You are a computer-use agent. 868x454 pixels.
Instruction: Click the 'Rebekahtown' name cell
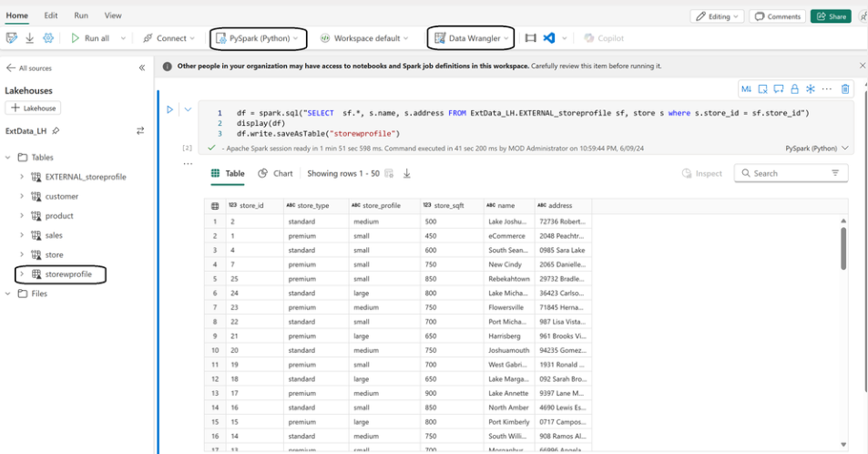509,279
